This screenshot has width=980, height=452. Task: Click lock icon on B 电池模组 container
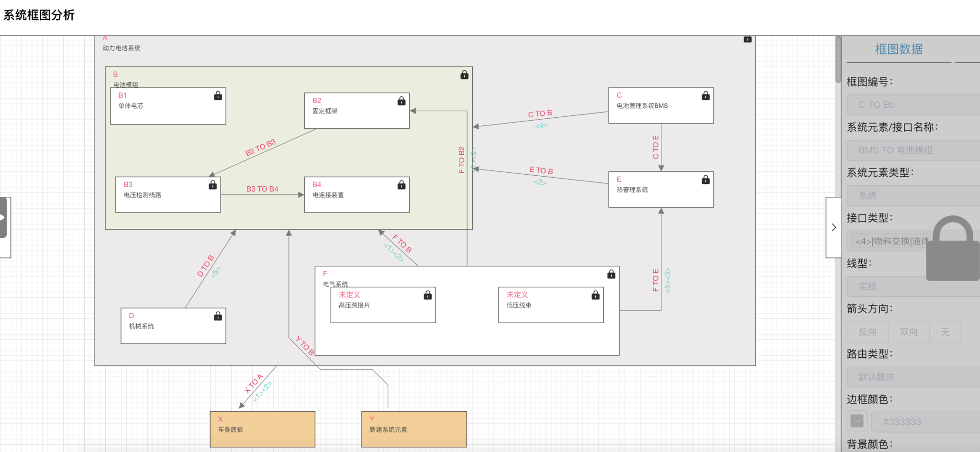coord(464,75)
